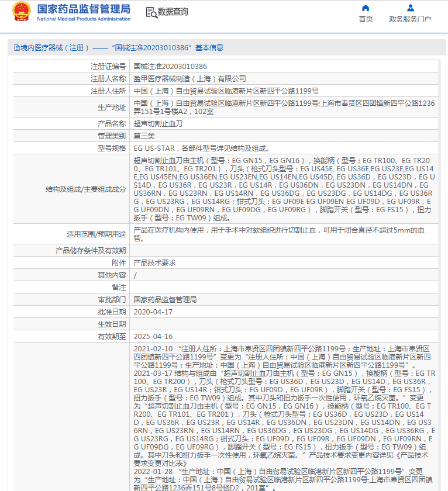Click the table's right-edge vertical scrollbar
The height and width of the screenshot is (491, 448).
pos(439,275)
